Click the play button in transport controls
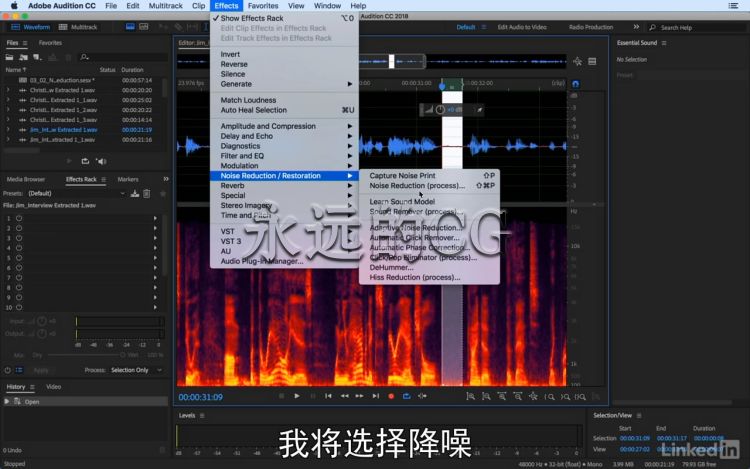 click(297, 396)
